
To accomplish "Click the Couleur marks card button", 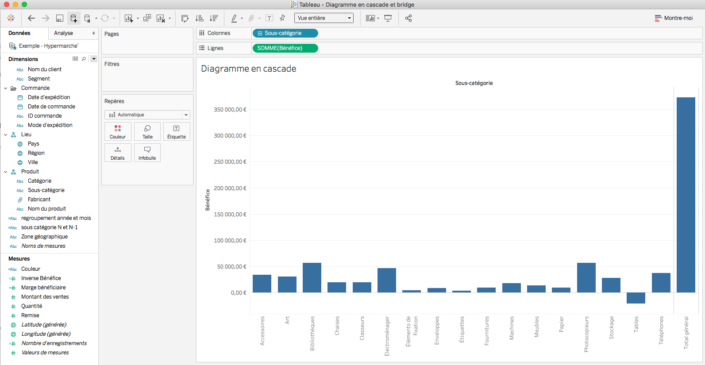I will tap(118, 131).
